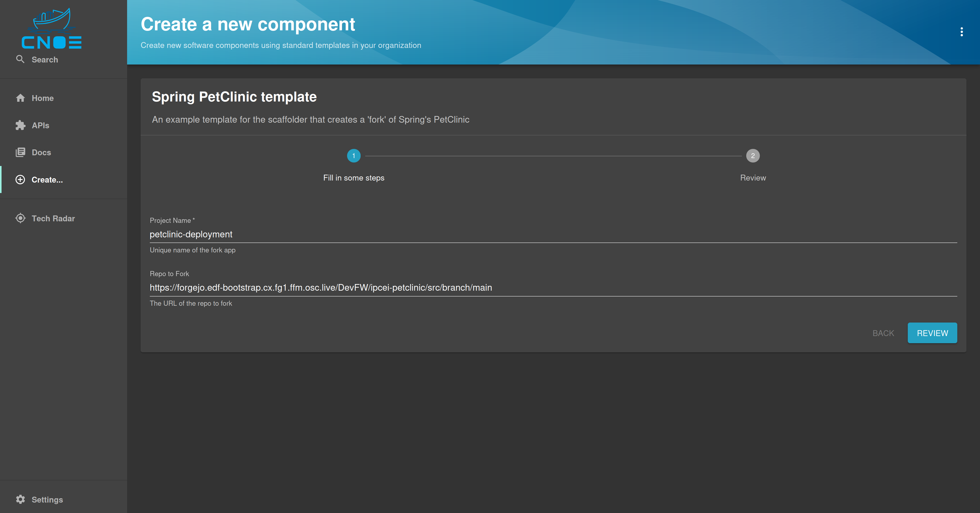
Task: Open the three-dot header menu
Action: tap(961, 32)
